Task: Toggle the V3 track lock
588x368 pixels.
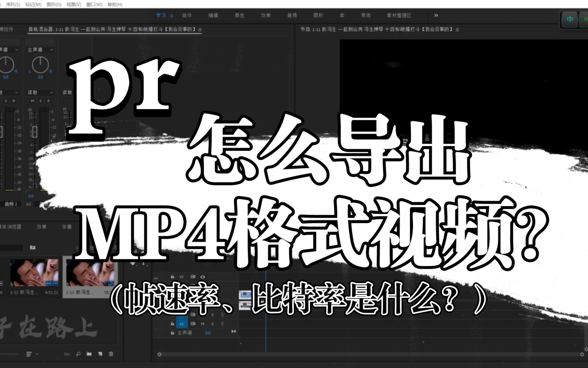Action: pos(173,277)
